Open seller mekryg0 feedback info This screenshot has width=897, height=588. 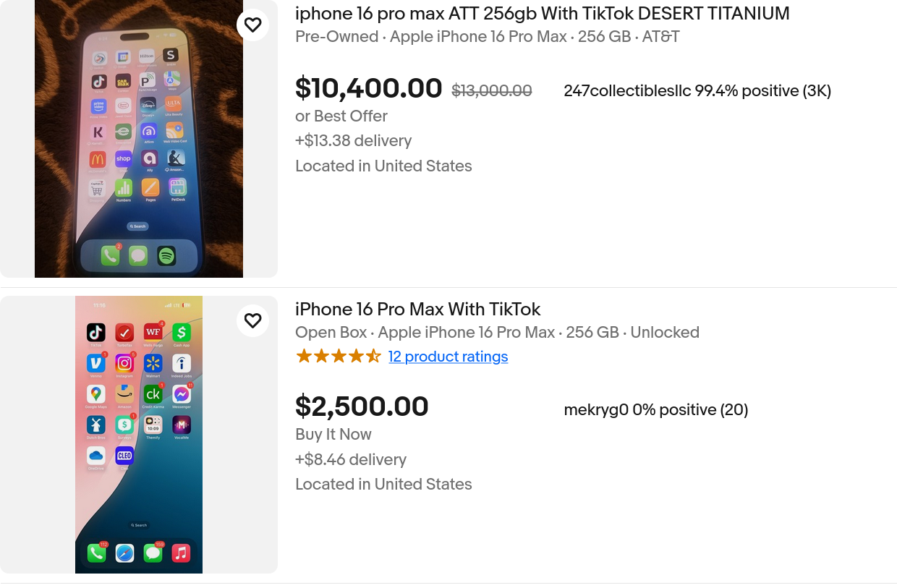coord(656,410)
